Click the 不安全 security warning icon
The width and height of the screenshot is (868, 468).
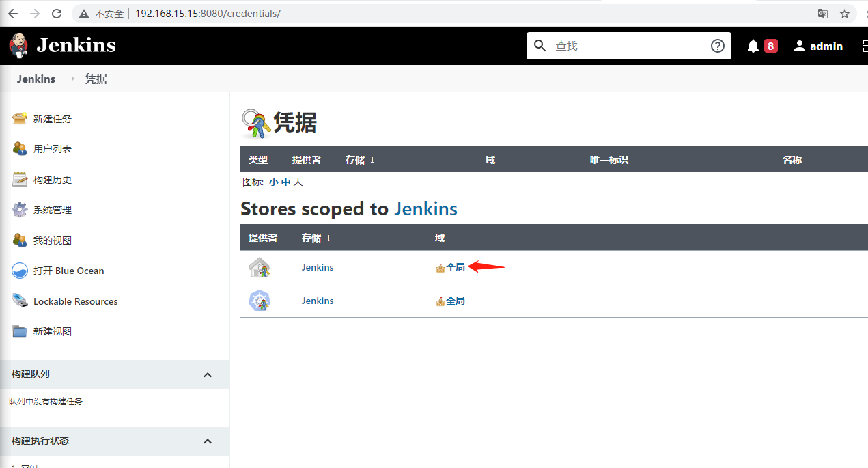point(84,14)
